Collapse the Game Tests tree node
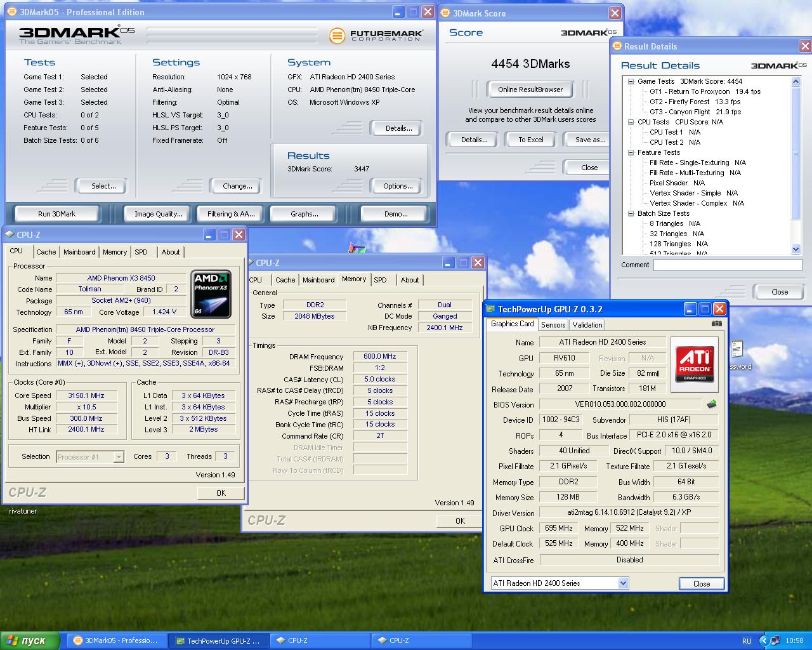Image resolution: width=812 pixels, height=650 pixels. click(x=631, y=81)
